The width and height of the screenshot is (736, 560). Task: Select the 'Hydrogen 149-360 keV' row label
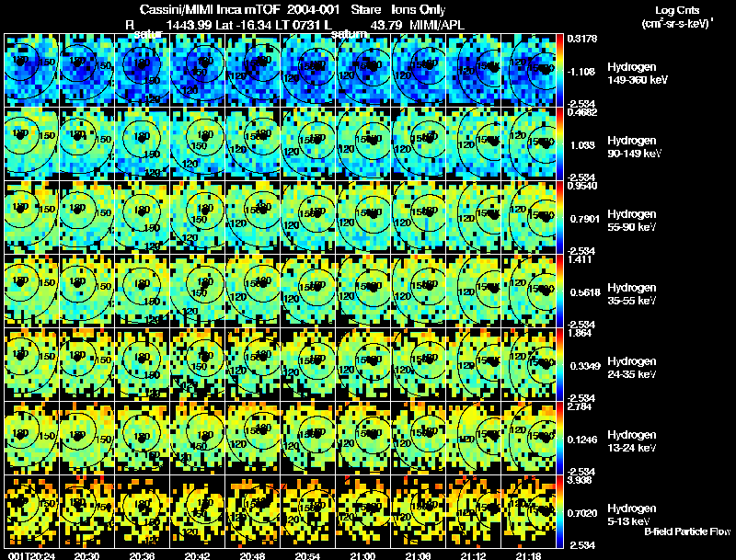tap(638, 74)
